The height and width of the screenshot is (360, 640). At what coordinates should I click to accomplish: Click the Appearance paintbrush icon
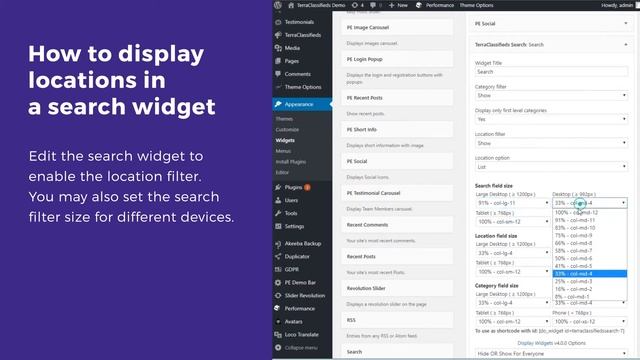point(278,104)
